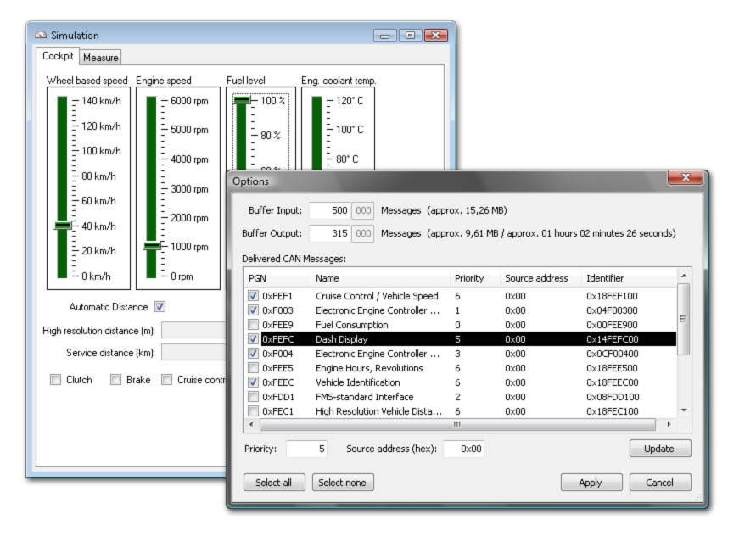Viewport: 756px width, 536px height.
Task: Tick the Clutch checkbox
Action: coord(56,380)
